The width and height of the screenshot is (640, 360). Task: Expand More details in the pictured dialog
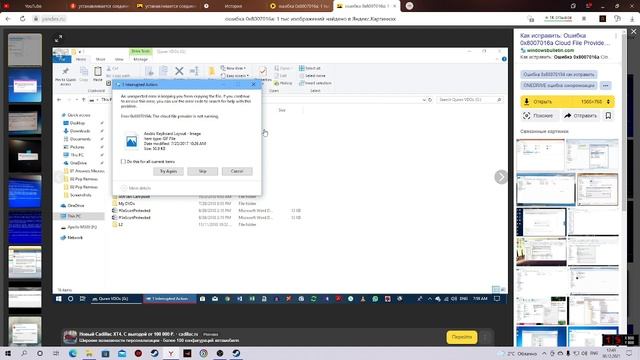click(x=136, y=188)
